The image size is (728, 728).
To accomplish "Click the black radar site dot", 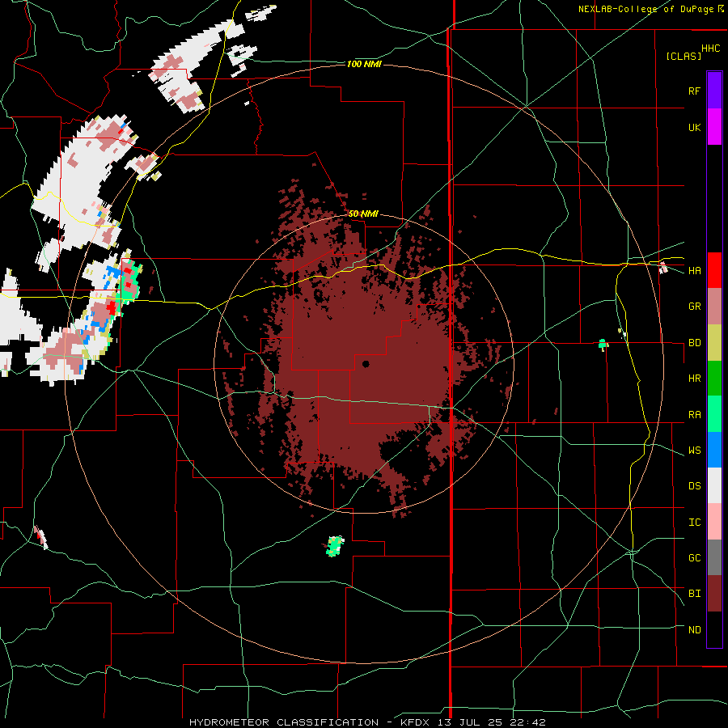I will (366, 364).
